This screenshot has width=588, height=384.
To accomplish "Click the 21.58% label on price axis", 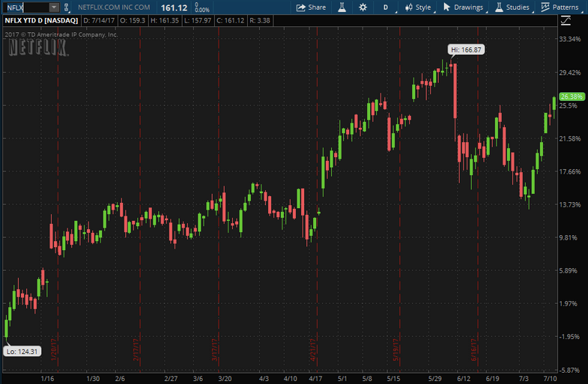I will tap(569, 138).
